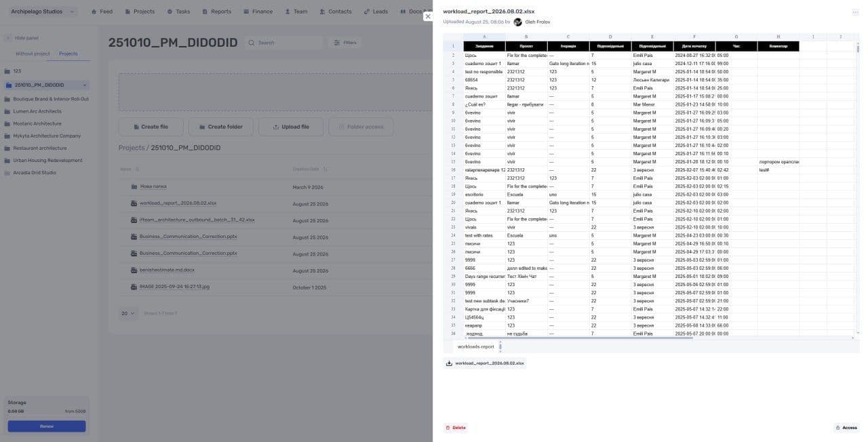The image size is (868, 442).
Task: Click the Renew storage button
Action: tap(47, 426)
